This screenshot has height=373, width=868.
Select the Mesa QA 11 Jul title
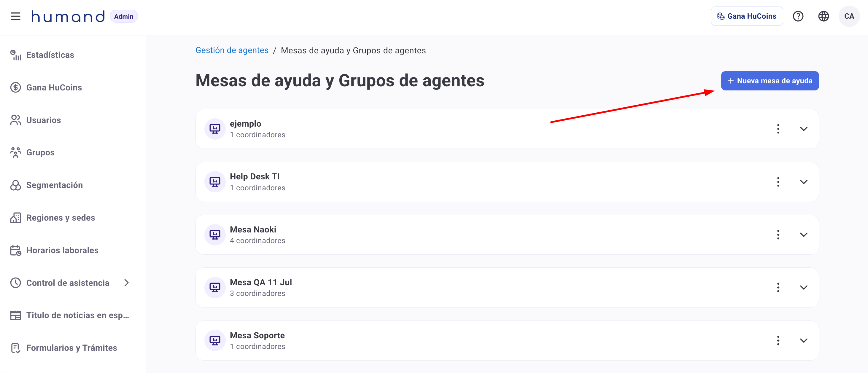click(261, 283)
